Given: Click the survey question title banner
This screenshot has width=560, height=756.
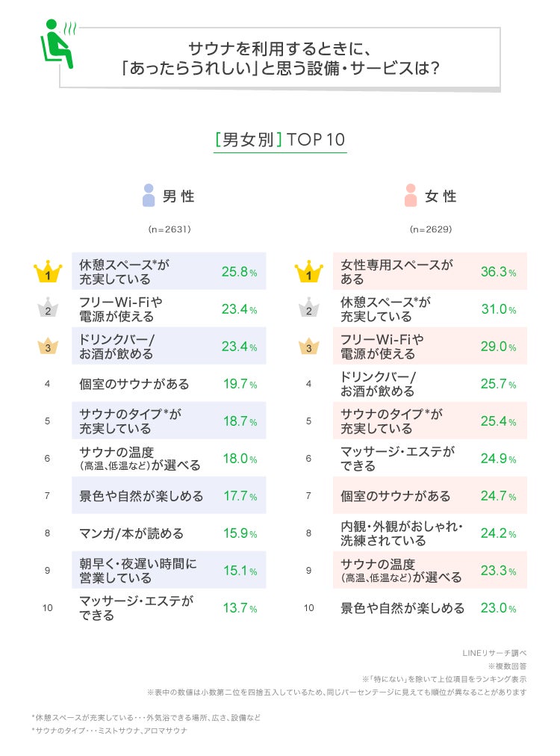Looking at the screenshot, I should (x=280, y=59).
